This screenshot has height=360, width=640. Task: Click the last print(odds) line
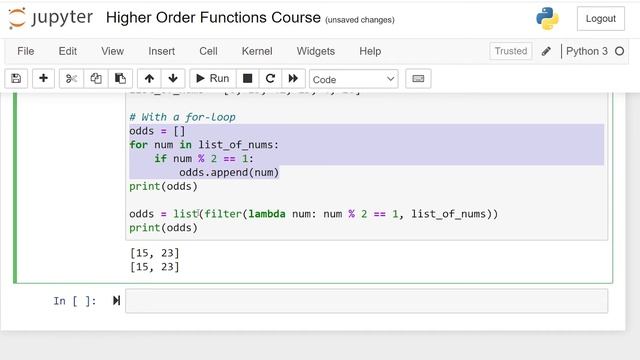click(163, 228)
